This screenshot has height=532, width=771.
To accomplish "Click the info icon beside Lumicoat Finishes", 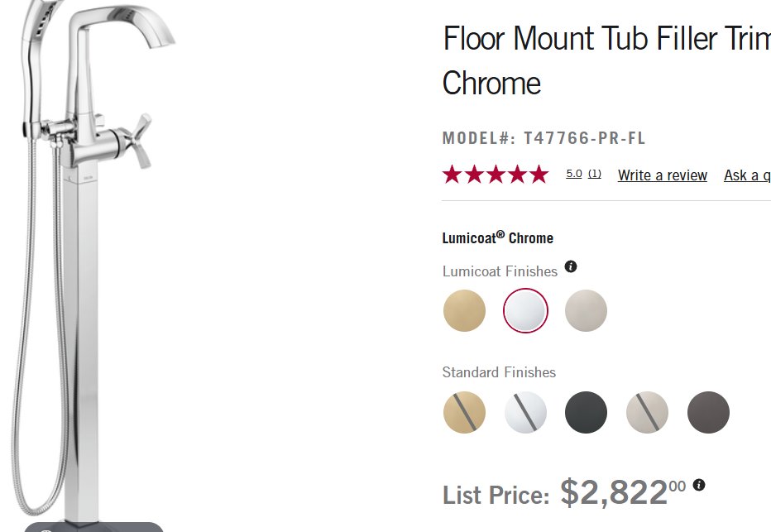I will pyautogui.click(x=571, y=266).
